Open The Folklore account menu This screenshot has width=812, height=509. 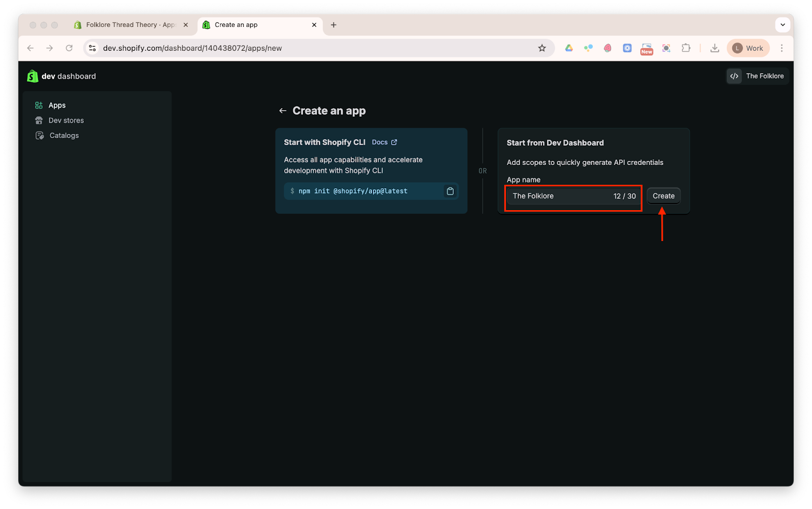click(x=757, y=76)
